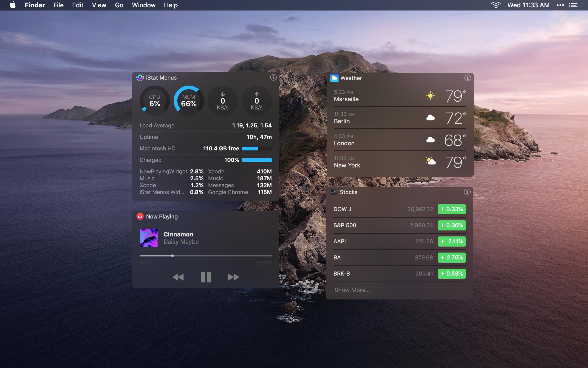
Task: Select the S&P 500 stock row
Action: click(399, 225)
